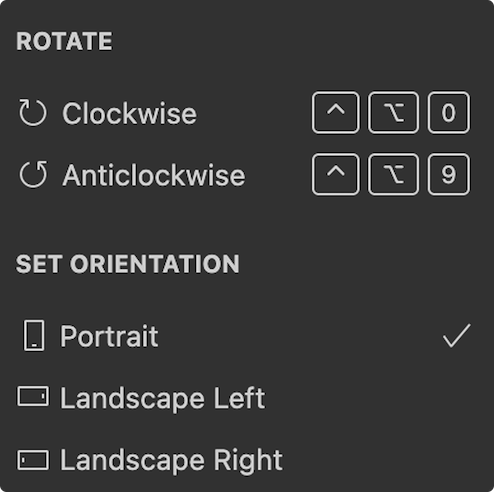Select Portrait orientation

click(x=247, y=336)
